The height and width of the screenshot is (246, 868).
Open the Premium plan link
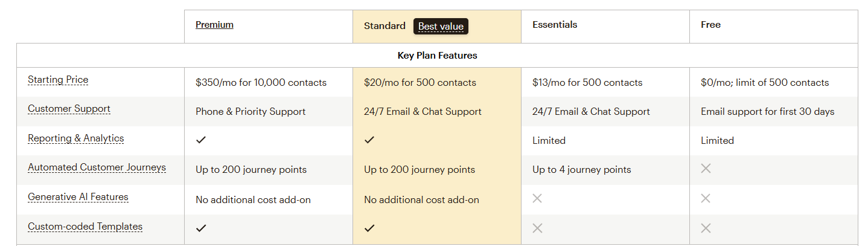coord(214,25)
